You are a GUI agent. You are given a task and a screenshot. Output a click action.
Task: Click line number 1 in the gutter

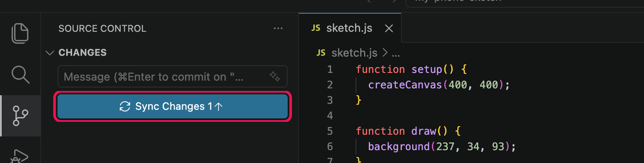(330, 69)
